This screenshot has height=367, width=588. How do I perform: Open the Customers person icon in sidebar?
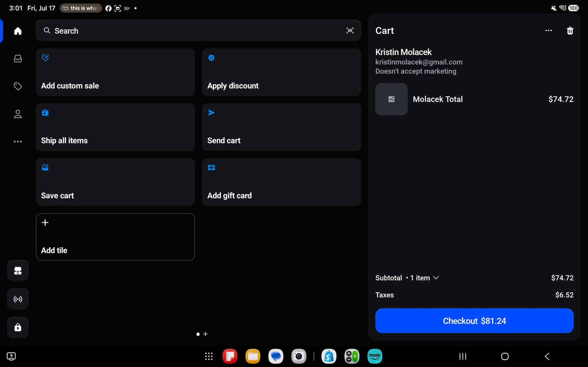pyautogui.click(x=18, y=114)
